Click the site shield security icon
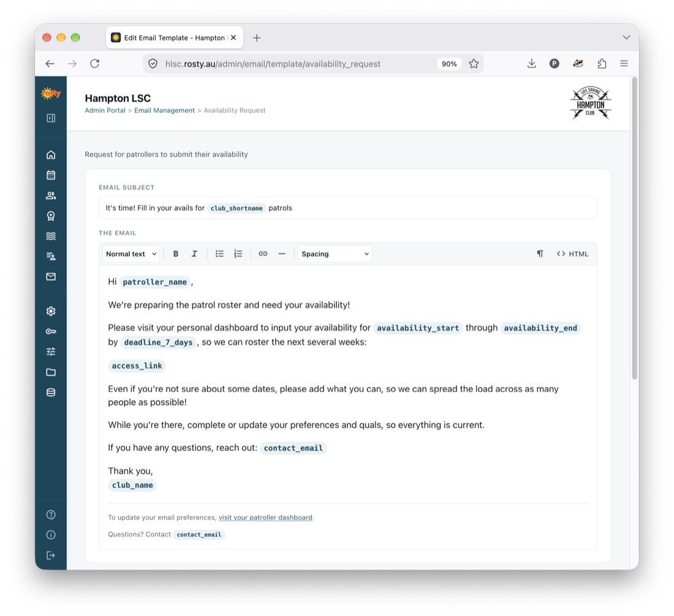This screenshot has width=674, height=616. pyautogui.click(x=153, y=64)
